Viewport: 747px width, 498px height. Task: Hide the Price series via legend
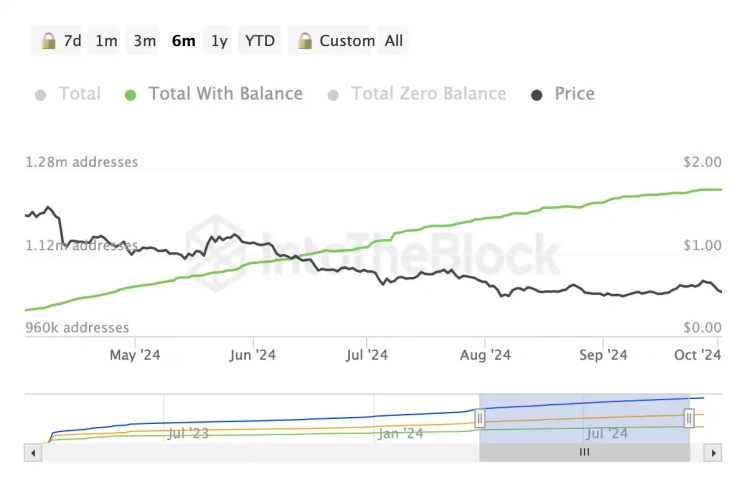click(x=573, y=94)
